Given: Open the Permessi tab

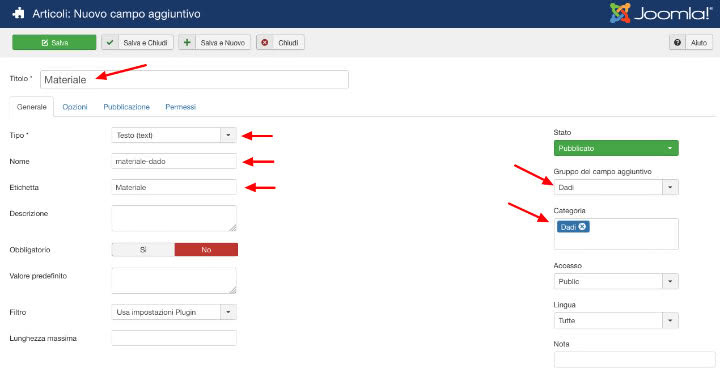Looking at the screenshot, I should [x=180, y=107].
